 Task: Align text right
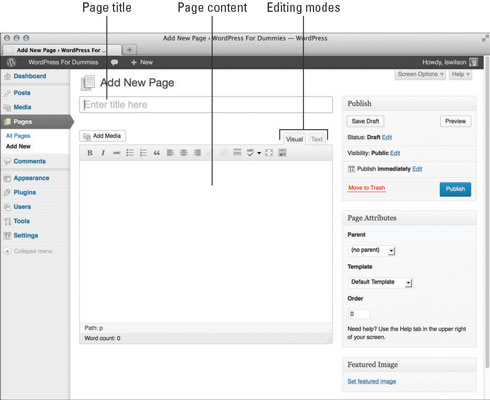pyautogui.click(x=197, y=153)
